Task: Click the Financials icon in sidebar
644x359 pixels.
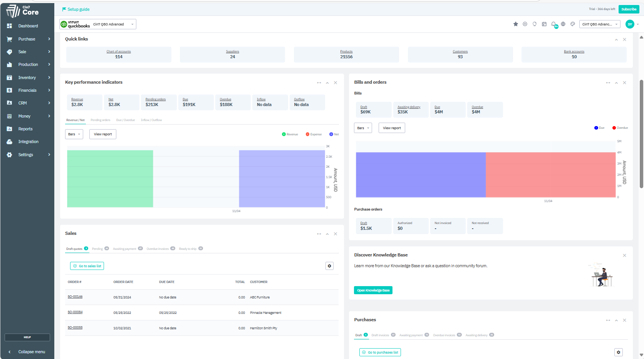Action: [10, 90]
